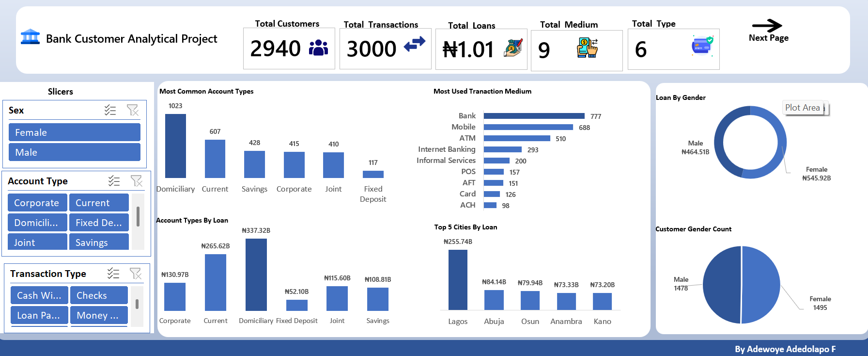Viewport: 868px width, 356px height.
Task: Select Male in Sex slicer
Action: [75, 152]
